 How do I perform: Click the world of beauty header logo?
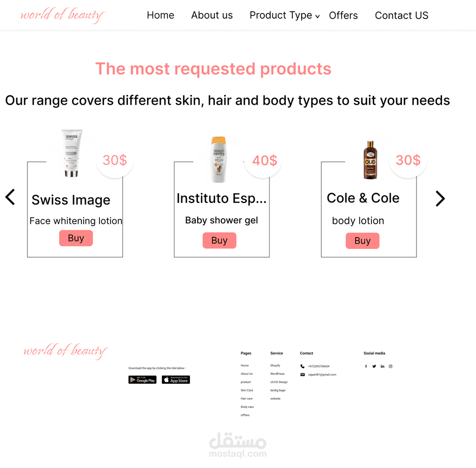tap(62, 15)
